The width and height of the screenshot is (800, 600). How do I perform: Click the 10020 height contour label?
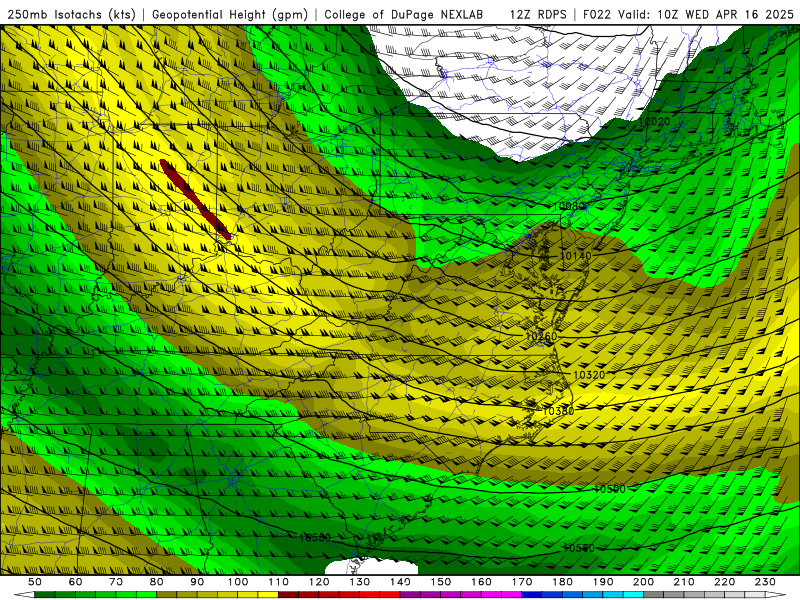click(654, 121)
